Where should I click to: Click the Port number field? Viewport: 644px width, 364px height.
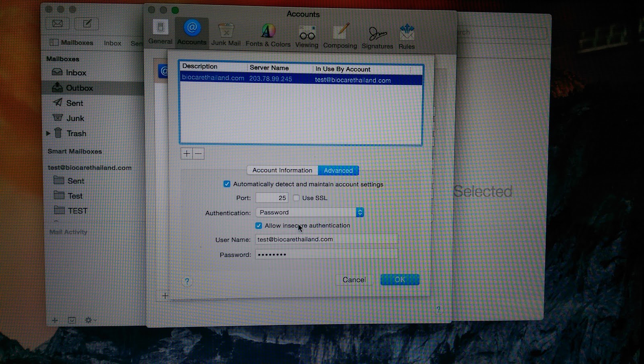click(x=272, y=198)
